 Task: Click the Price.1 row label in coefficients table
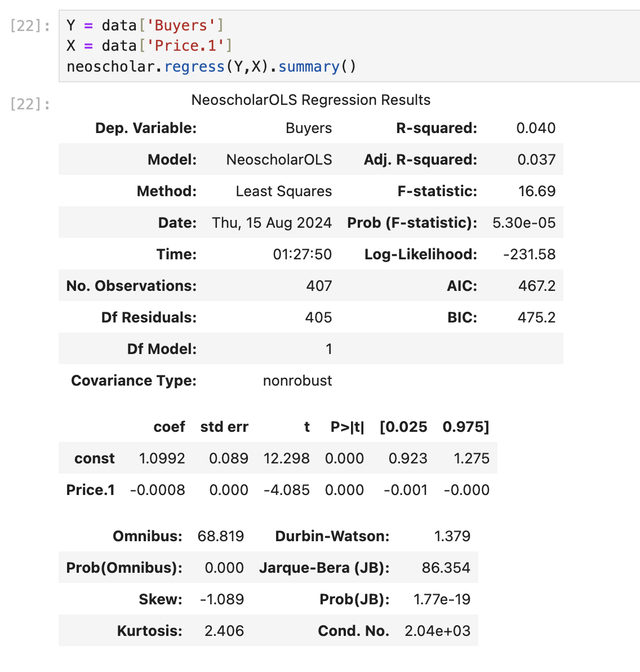click(90, 490)
